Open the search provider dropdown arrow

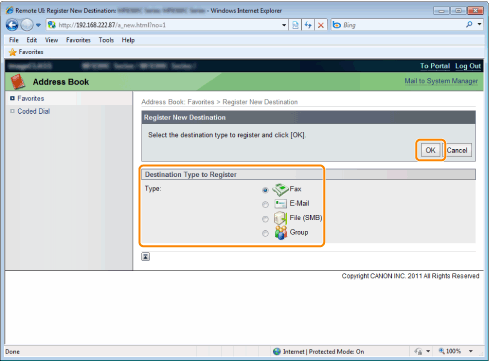click(x=479, y=24)
